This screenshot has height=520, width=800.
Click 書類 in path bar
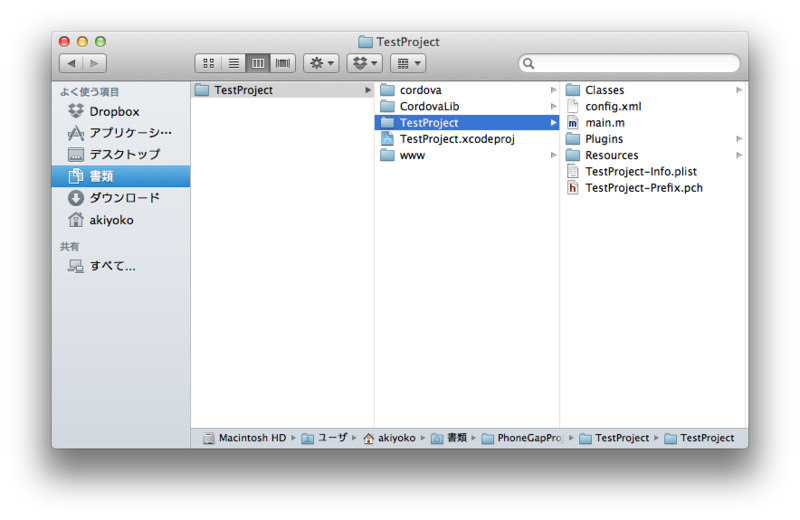pos(449,438)
